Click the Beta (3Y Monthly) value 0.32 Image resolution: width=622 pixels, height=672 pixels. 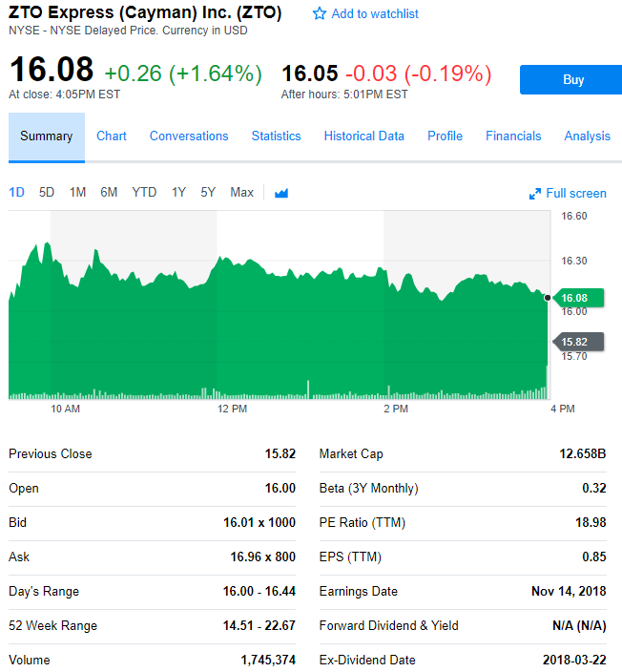pyautogui.click(x=594, y=488)
